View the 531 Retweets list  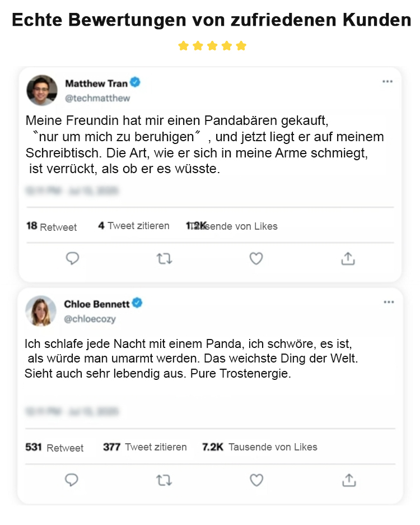54,447
